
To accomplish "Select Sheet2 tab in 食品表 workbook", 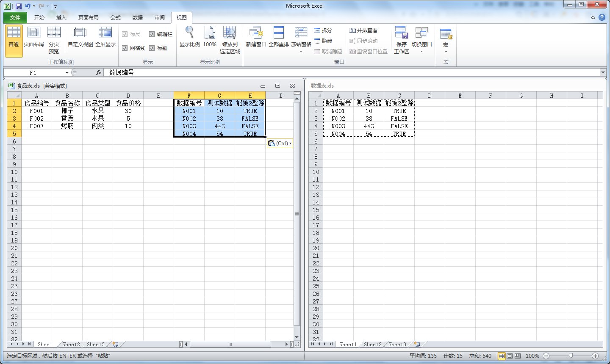I will point(71,345).
